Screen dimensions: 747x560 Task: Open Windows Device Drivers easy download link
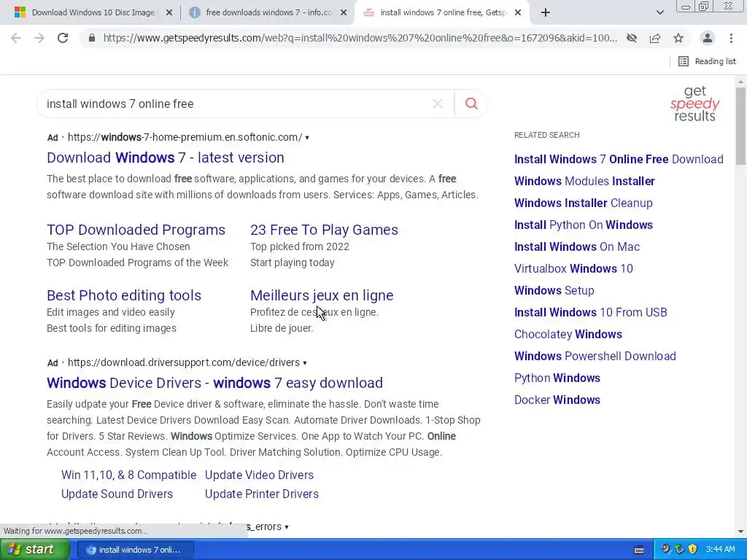[x=215, y=383]
